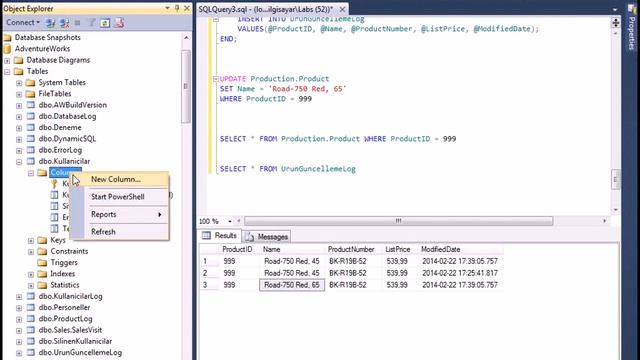The width and height of the screenshot is (640, 360).
Task: Expand the Indexes folder
Action: pos(31,274)
